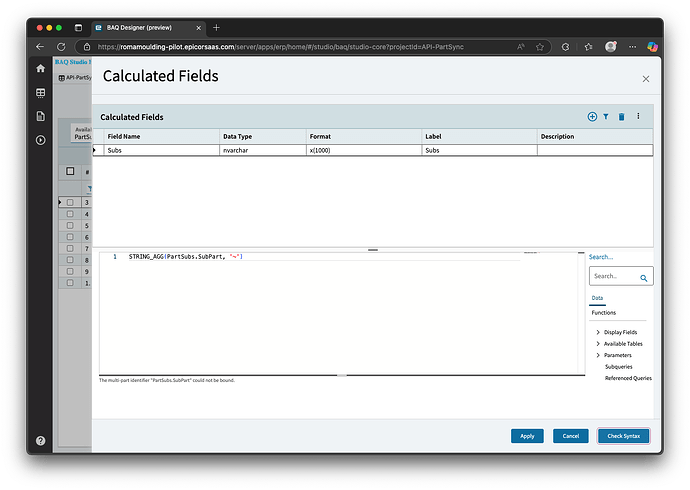Toggle checkbox in background row 7

pyautogui.click(x=70, y=248)
